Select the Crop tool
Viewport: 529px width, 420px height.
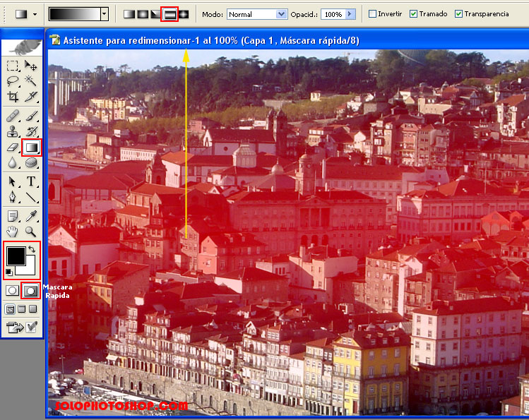[13, 97]
